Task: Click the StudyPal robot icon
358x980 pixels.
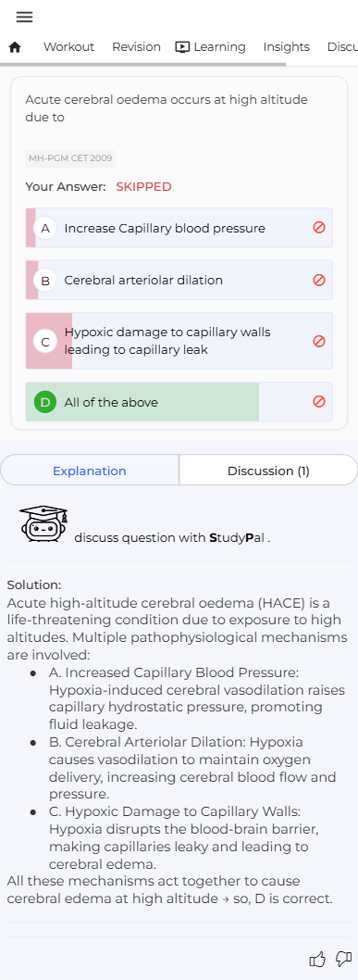Action: click(x=43, y=523)
